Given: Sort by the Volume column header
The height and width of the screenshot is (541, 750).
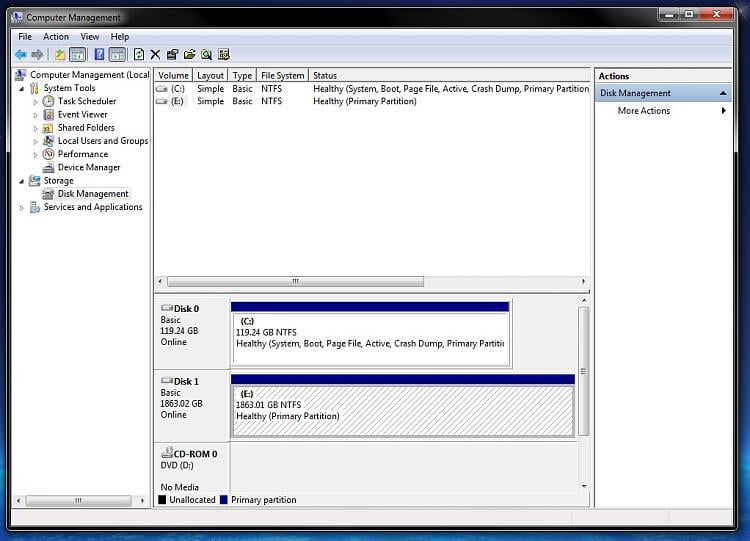Looking at the screenshot, I should [173, 75].
